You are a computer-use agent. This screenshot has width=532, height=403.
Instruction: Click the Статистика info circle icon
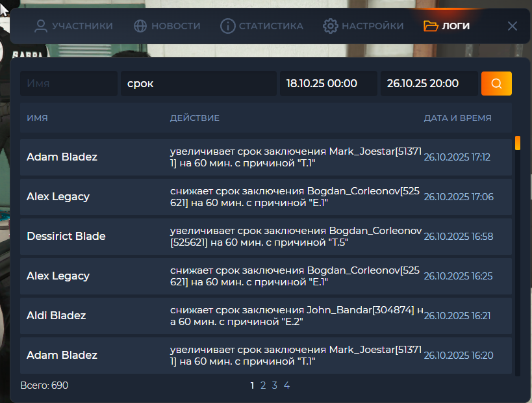pyautogui.click(x=227, y=26)
